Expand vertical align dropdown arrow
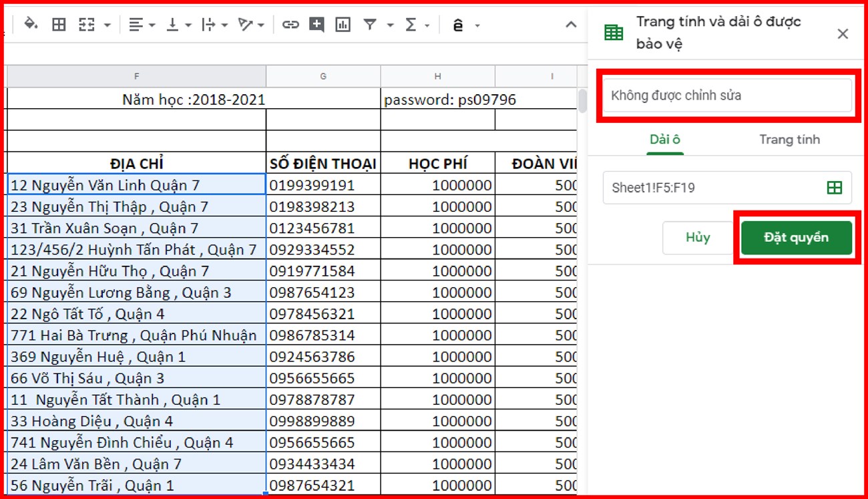Screen dimensions: 868x499 (188, 25)
